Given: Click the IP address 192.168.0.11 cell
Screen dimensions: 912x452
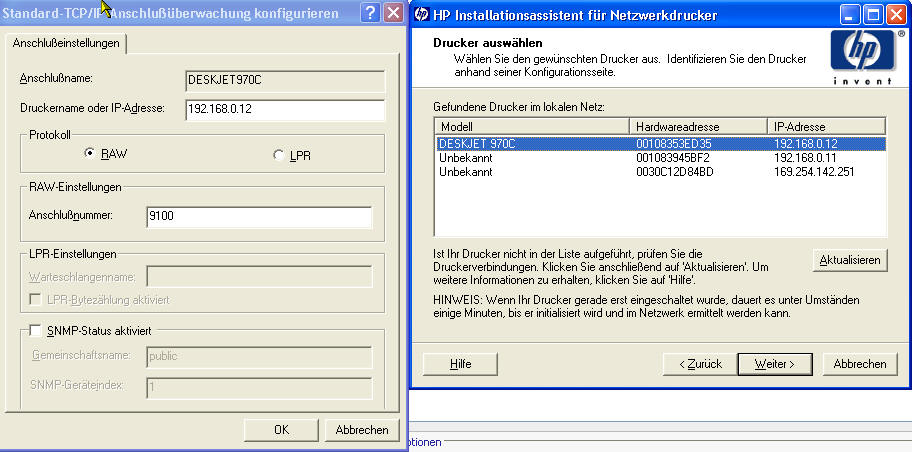Looking at the screenshot, I should coord(805,158).
